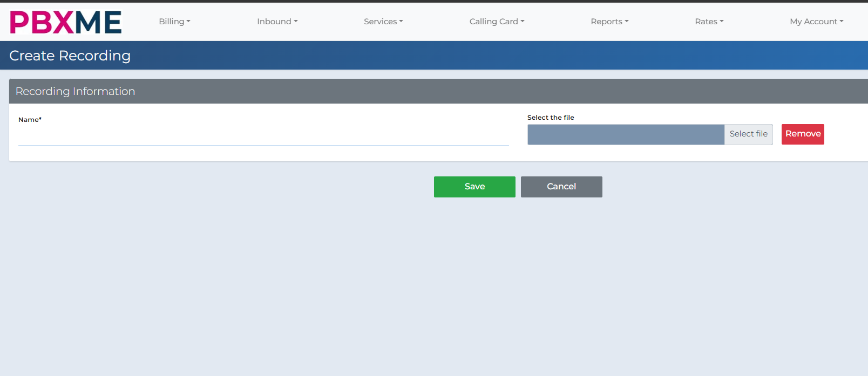Click the empty file path field
This screenshot has height=376, width=868.
(625, 134)
